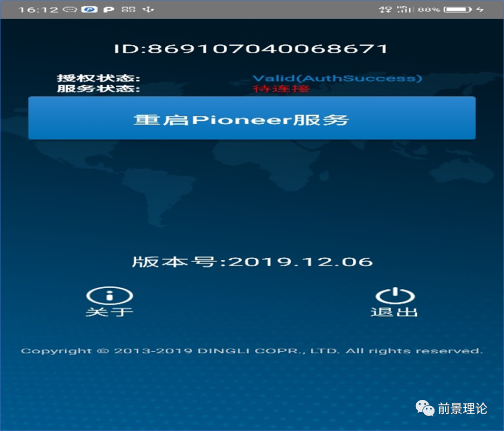504x431 pixels.
Task: Tap the 16:12 clock in status bar
Action: point(39,10)
